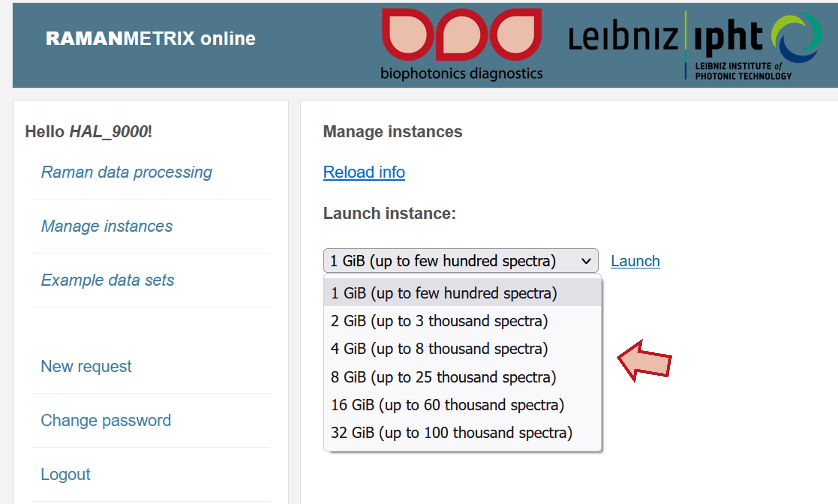Collapse the instance size dropdown arrow
The height and width of the screenshot is (504, 838).
pyautogui.click(x=586, y=261)
